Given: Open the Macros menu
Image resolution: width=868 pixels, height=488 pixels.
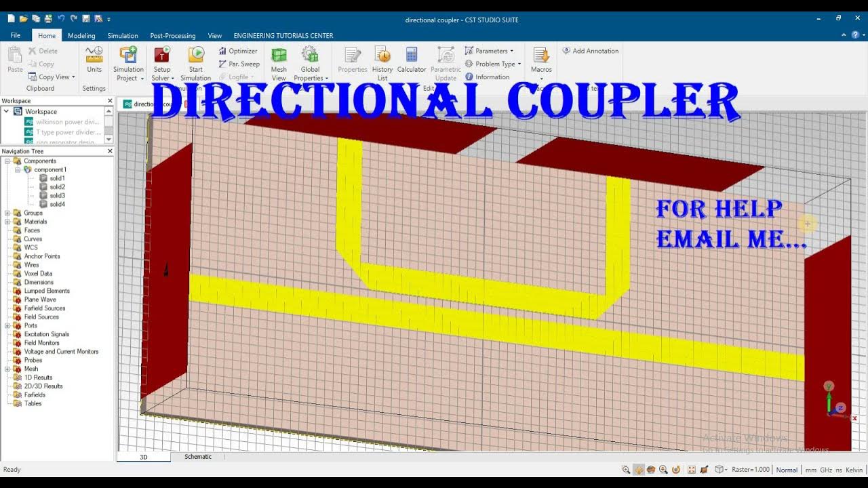Looking at the screenshot, I should (x=541, y=64).
